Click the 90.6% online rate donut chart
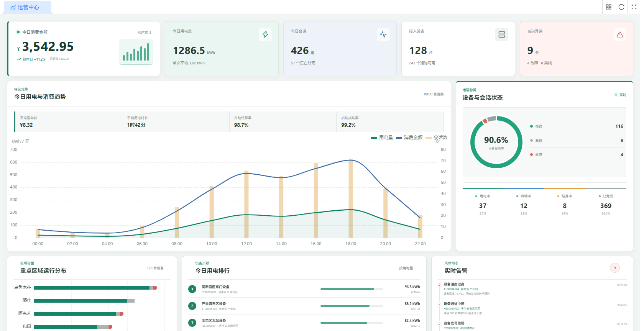Screen dimensions: 644x331 coord(496,142)
